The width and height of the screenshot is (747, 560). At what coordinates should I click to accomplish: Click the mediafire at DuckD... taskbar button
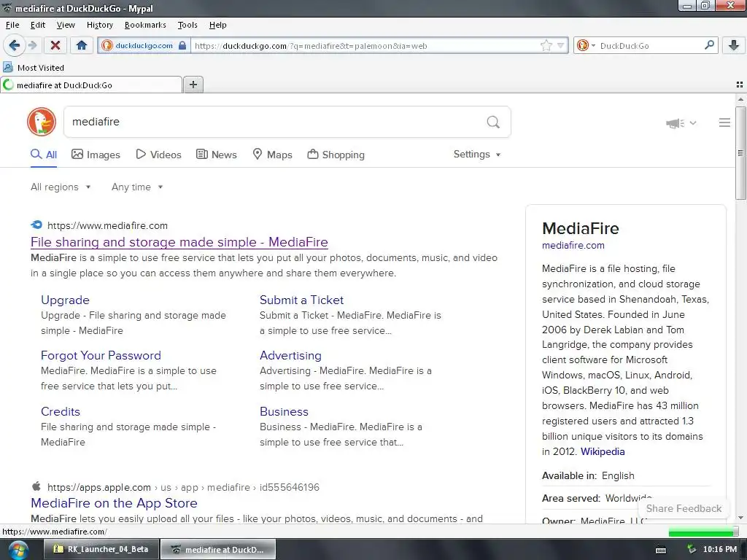click(x=218, y=549)
